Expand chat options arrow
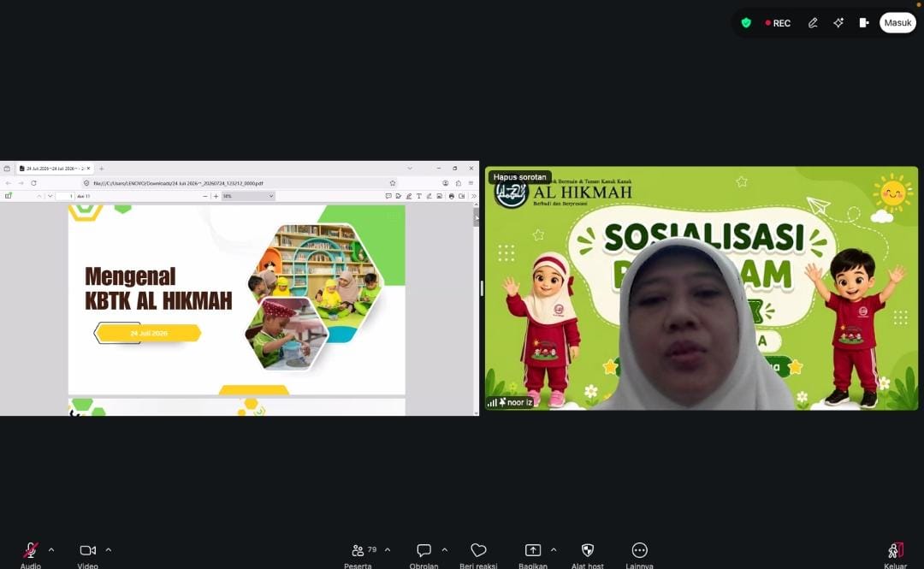 (444, 550)
